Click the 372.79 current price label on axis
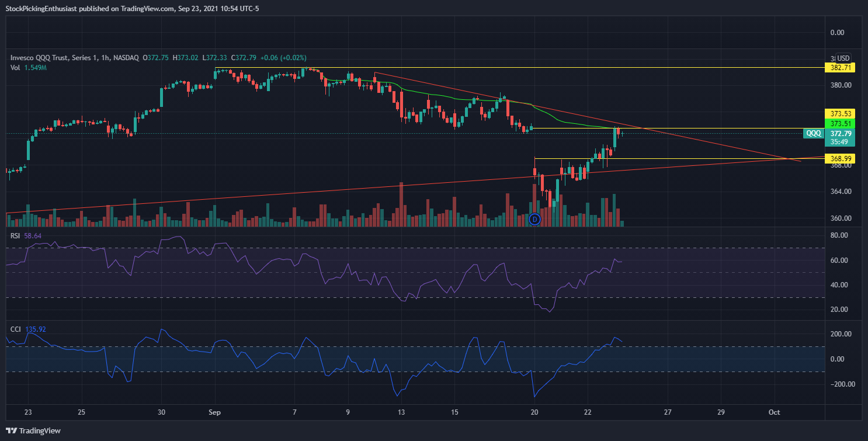Image resolution: width=868 pixels, height=441 pixels. pyautogui.click(x=839, y=133)
